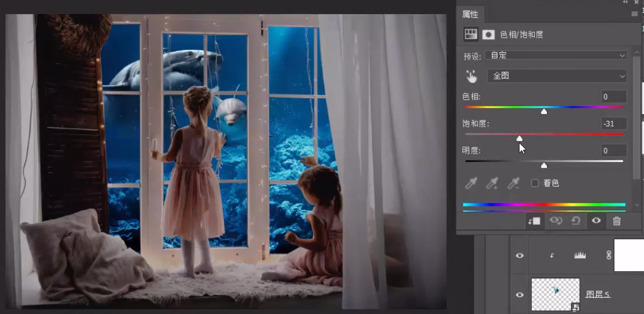
Task: Click the clipping arrow icon on the adjustment layer
Action: pyautogui.click(x=552, y=256)
